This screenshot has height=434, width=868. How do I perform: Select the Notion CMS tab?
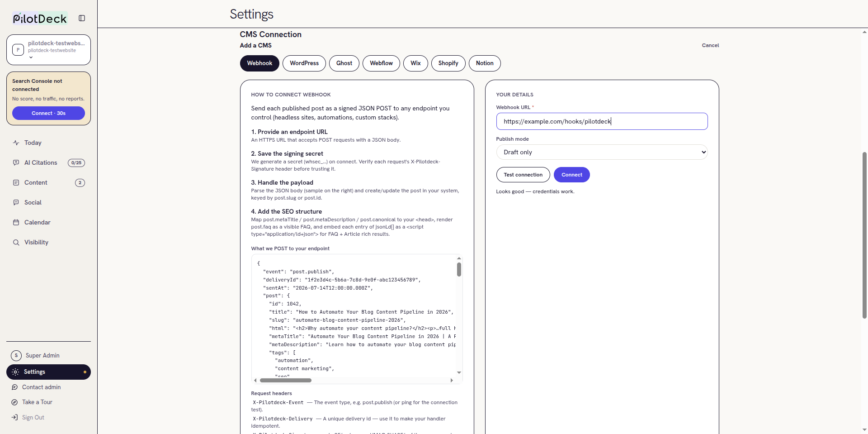point(485,63)
